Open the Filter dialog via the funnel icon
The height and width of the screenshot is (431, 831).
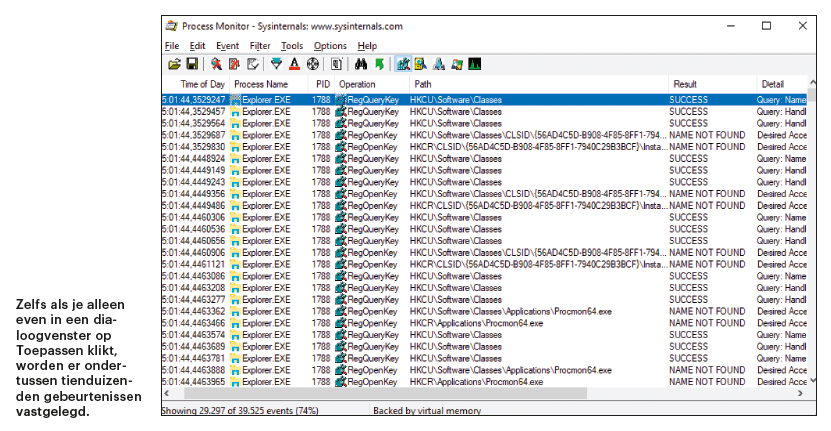tap(277, 64)
